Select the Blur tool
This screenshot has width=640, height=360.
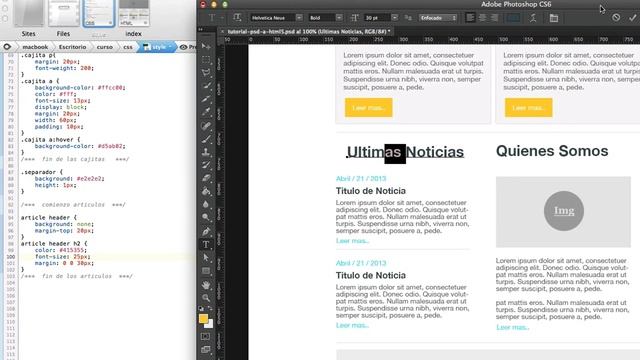206,204
